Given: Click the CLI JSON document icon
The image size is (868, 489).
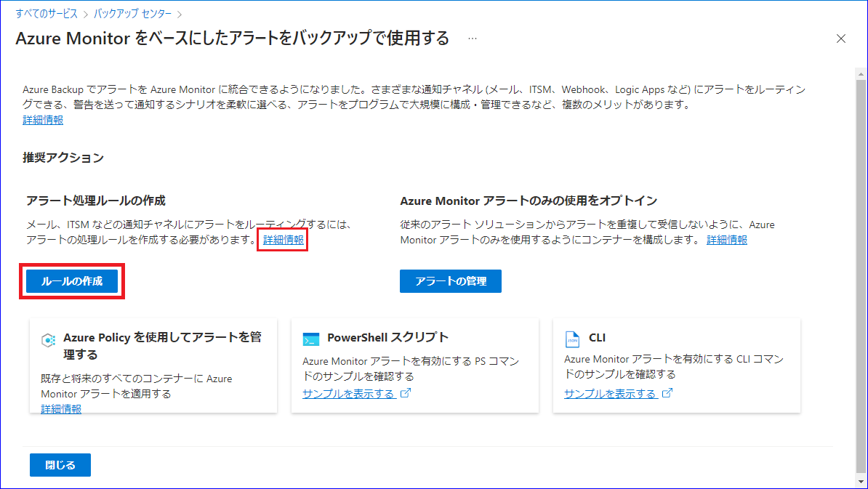Looking at the screenshot, I should [x=572, y=339].
